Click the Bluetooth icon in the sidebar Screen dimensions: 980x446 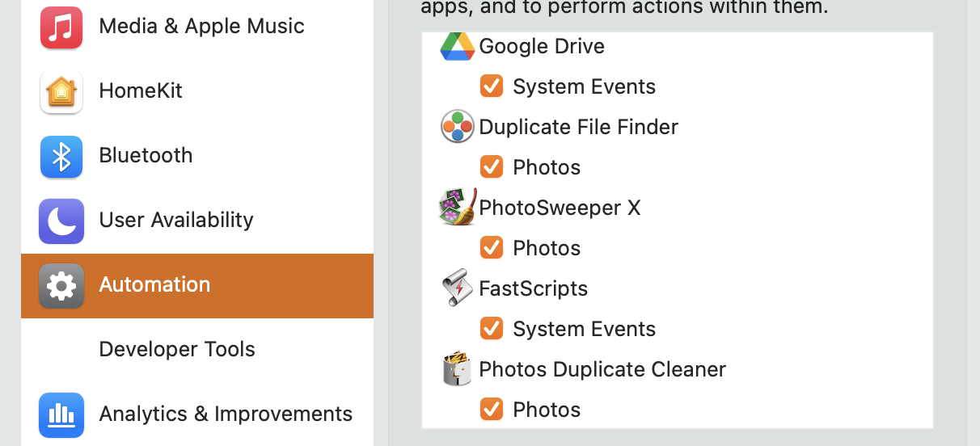click(61, 157)
